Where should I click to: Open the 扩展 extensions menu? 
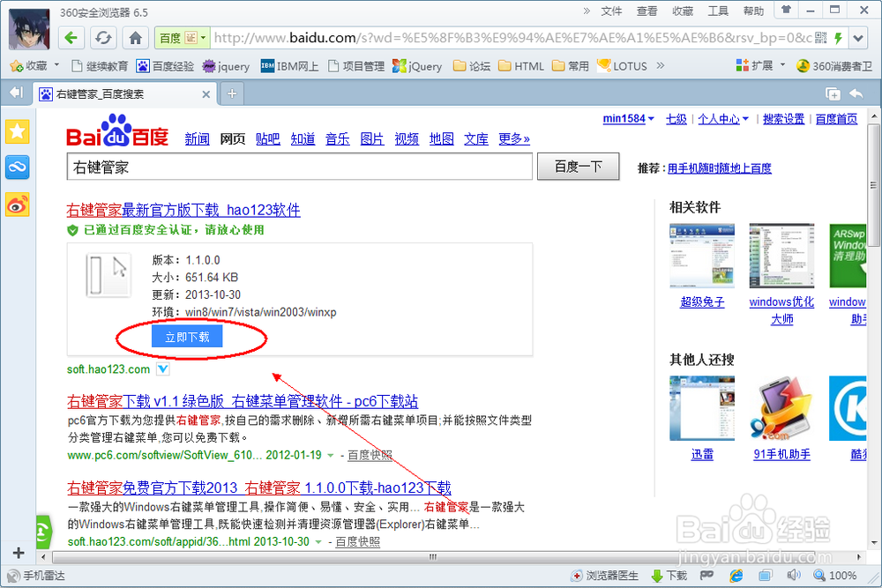click(760, 66)
